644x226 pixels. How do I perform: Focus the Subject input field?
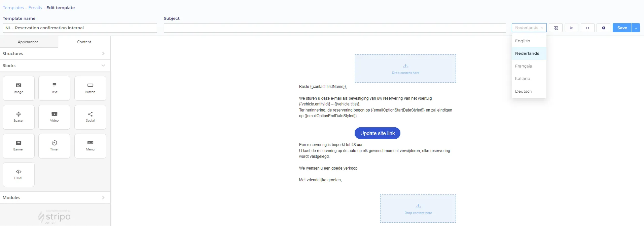click(335, 28)
